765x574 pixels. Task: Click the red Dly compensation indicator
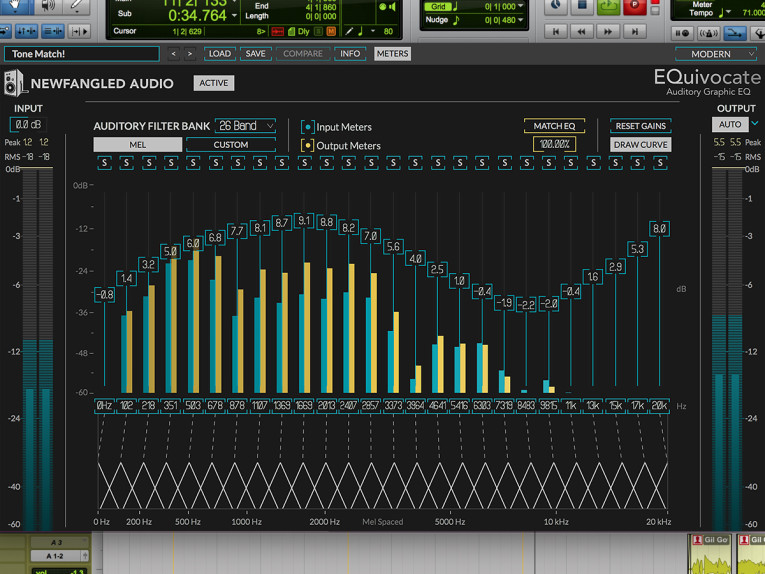(277, 32)
